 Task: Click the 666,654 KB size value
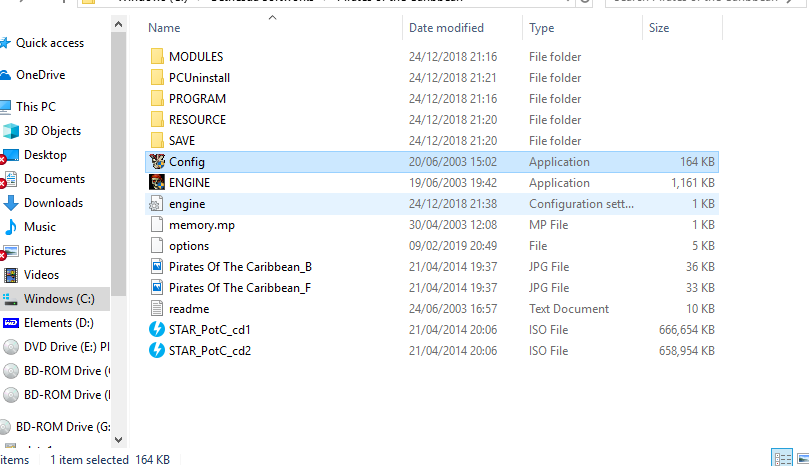point(686,330)
